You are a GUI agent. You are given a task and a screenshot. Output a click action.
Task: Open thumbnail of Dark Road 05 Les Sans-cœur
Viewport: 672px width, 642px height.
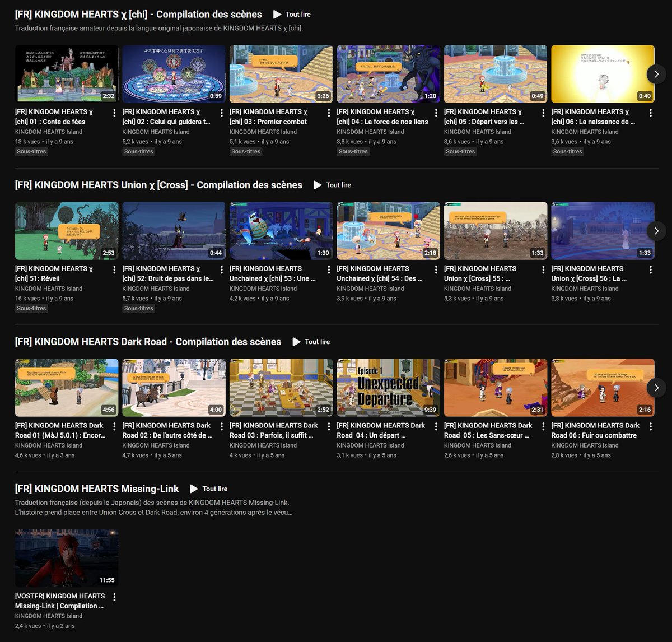[x=496, y=388]
